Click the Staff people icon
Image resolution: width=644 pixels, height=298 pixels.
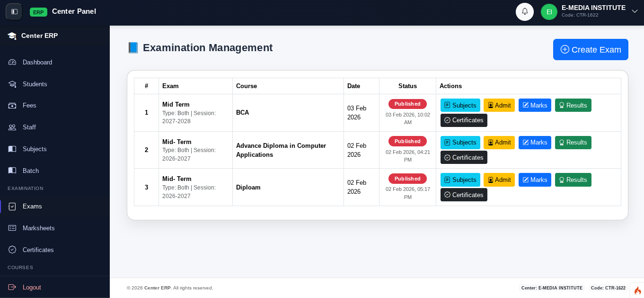(x=12, y=127)
